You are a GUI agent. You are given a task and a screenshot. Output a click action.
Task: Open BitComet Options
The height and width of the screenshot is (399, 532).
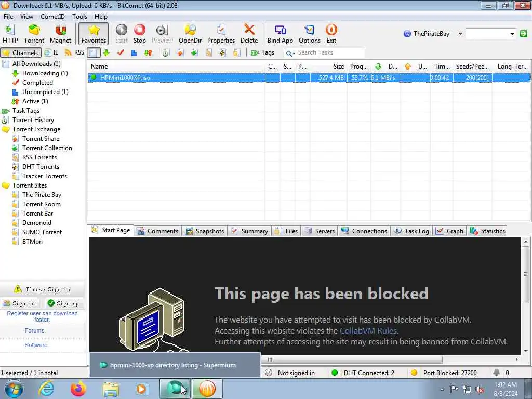pyautogui.click(x=310, y=34)
